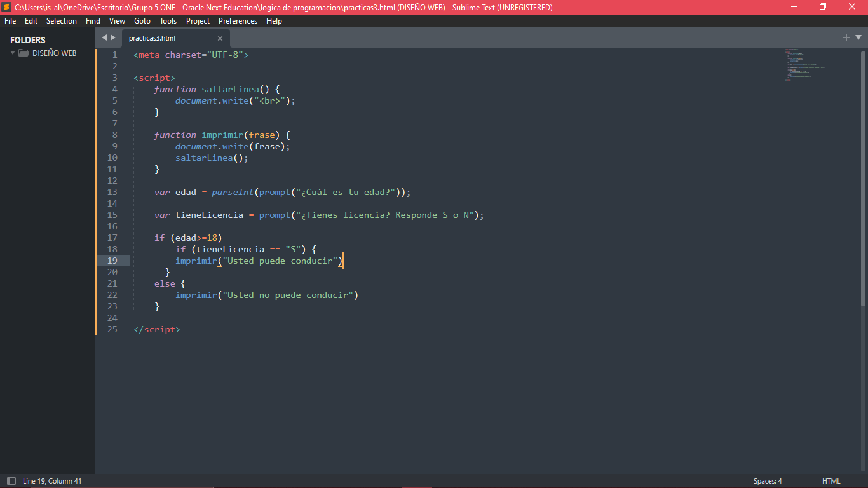The image size is (868, 488).
Task: Open the Tools menu
Action: 168,21
